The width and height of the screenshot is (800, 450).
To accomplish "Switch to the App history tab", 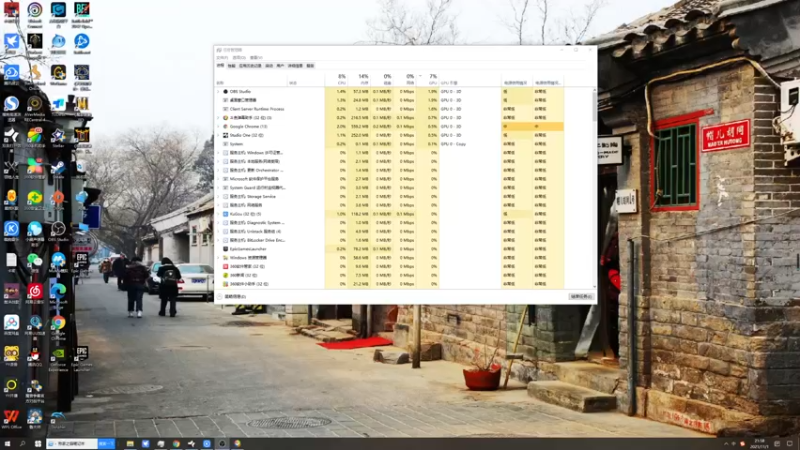I will (250, 66).
